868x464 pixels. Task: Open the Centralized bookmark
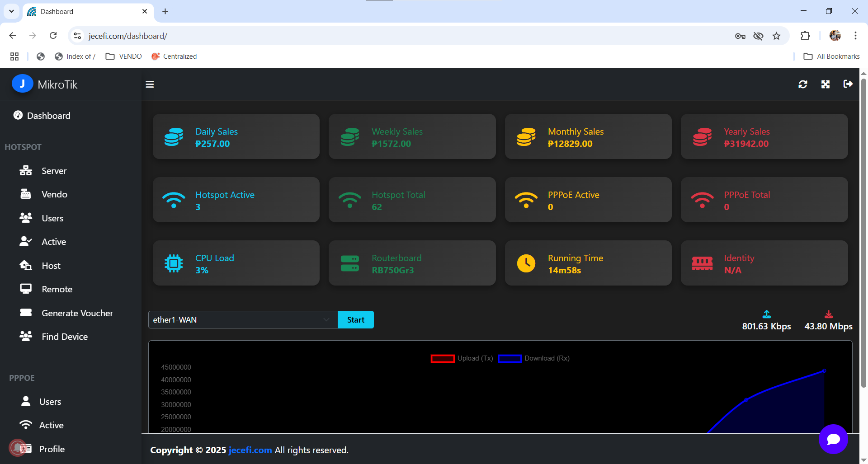tap(174, 56)
